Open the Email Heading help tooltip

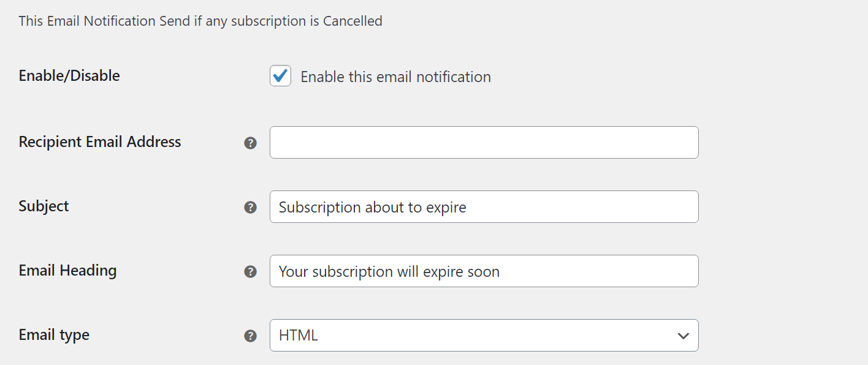point(250,271)
